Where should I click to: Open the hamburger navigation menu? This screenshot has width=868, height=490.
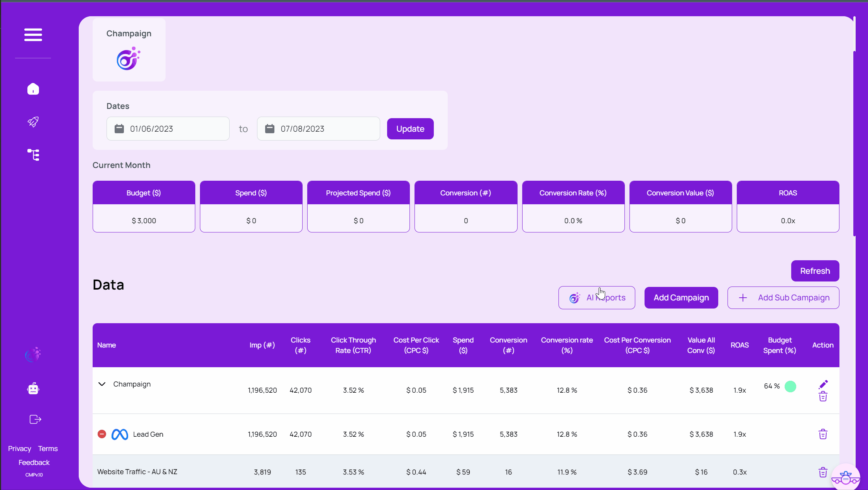click(33, 35)
